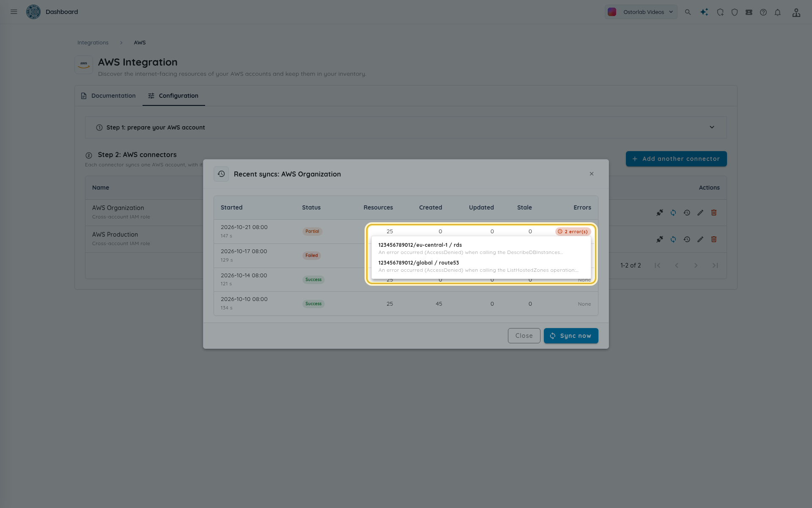Viewport: 812px width, 508px height.
Task: Click the ticket icon in top bar
Action: point(749,12)
